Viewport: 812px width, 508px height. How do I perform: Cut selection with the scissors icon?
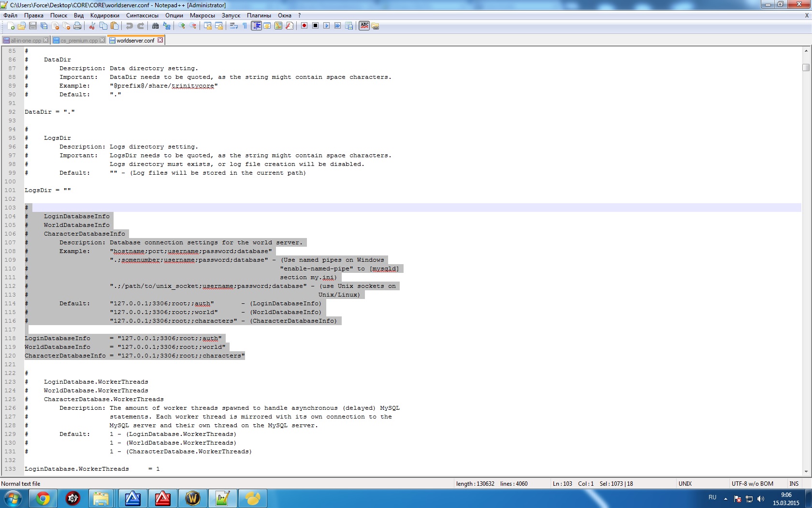(x=92, y=26)
